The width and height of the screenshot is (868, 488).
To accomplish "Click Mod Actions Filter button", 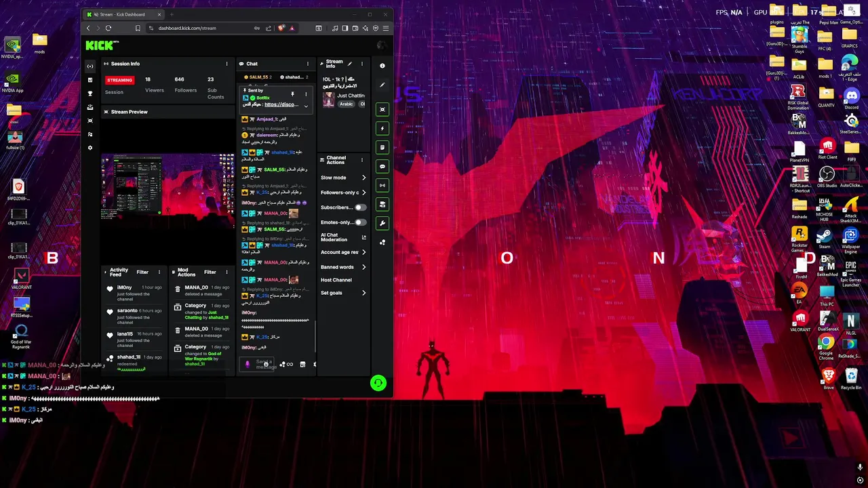I will [x=210, y=272].
